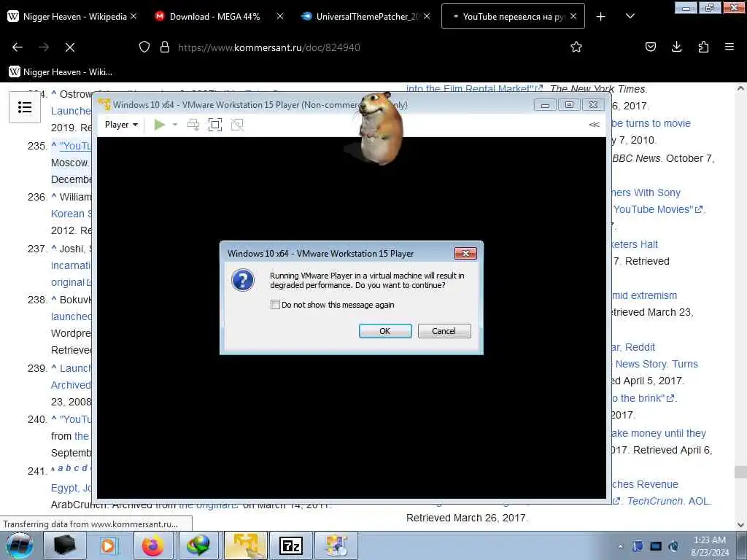Open 7-Zip from the taskbar
The image size is (747, 560).
click(291, 545)
